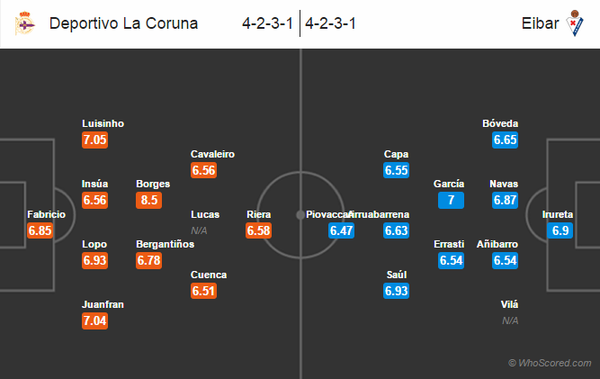
Task: Click player name Fabricio
Action: tap(46, 214)
